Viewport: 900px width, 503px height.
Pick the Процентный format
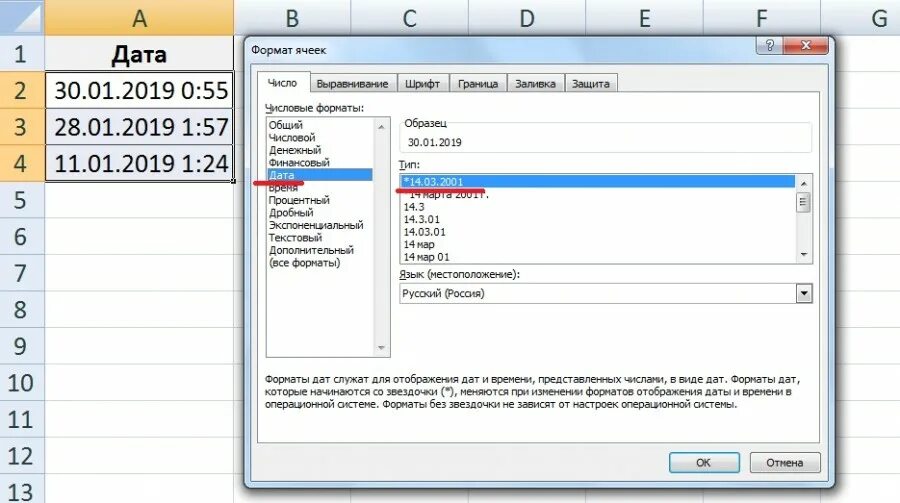click(x=298, y=200)
